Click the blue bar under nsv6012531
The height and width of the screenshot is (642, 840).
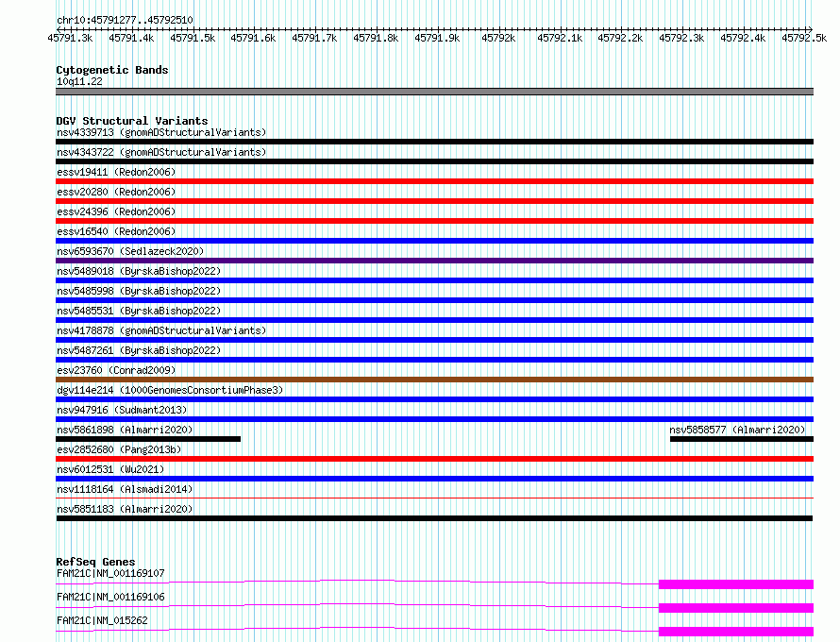(x=434, y=479)
